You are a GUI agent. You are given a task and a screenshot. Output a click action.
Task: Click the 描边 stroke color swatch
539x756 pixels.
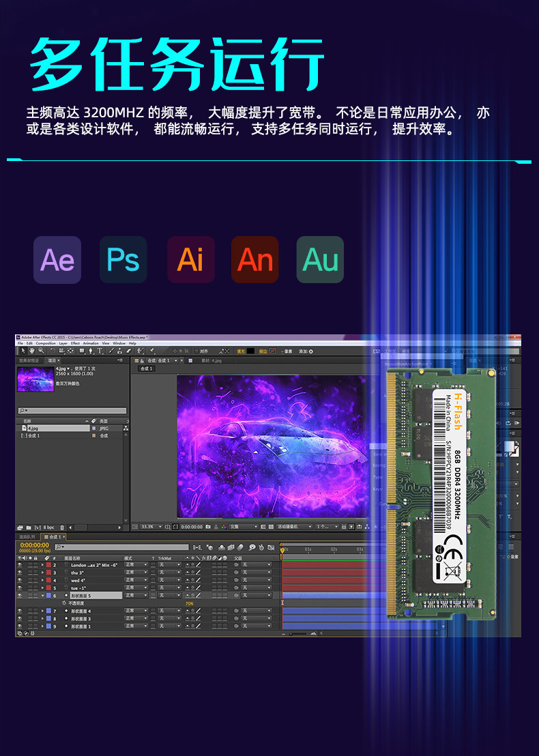[x=272, y=351]
